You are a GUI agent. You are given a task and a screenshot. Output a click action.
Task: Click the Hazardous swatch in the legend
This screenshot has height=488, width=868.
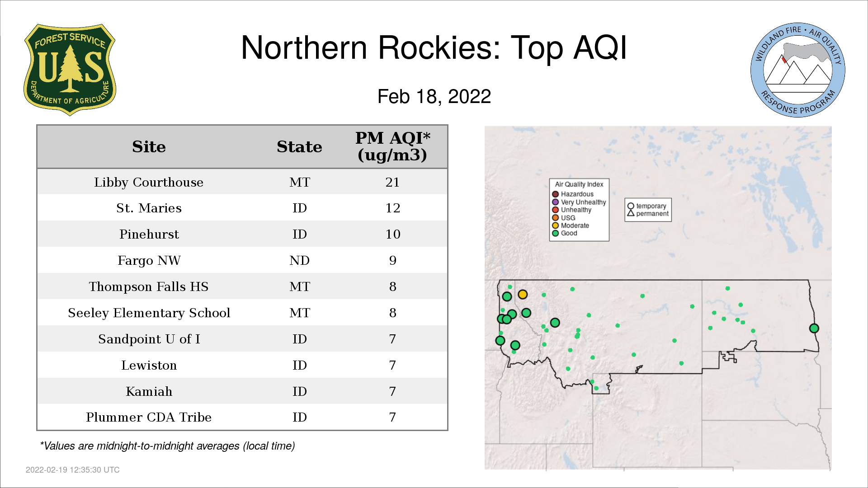[x=556, y=194]
